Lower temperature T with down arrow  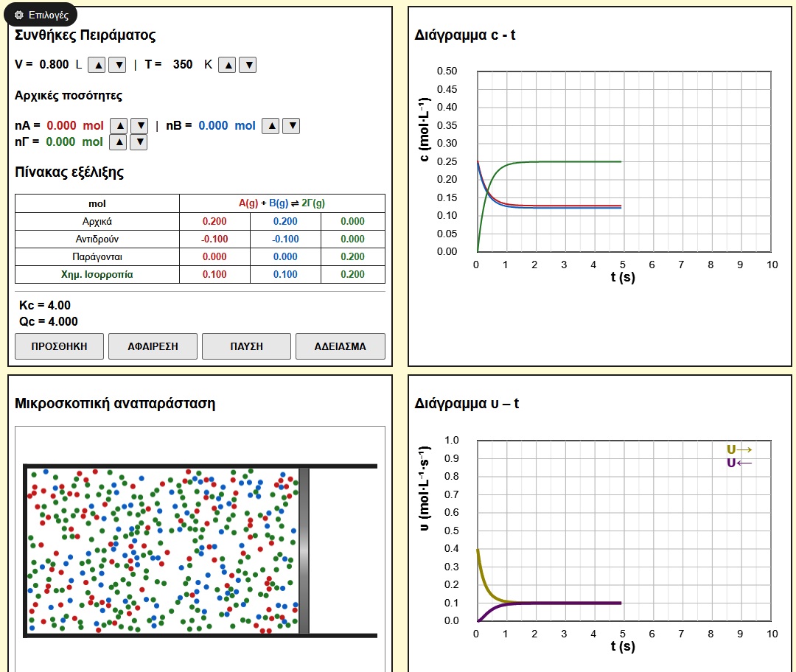[x=248, y=65]
